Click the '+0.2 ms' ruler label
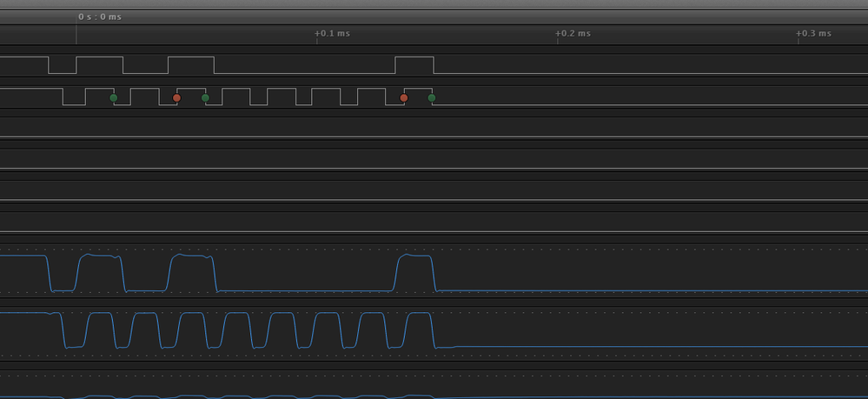868x399 pixels. [x=573, y=33]
